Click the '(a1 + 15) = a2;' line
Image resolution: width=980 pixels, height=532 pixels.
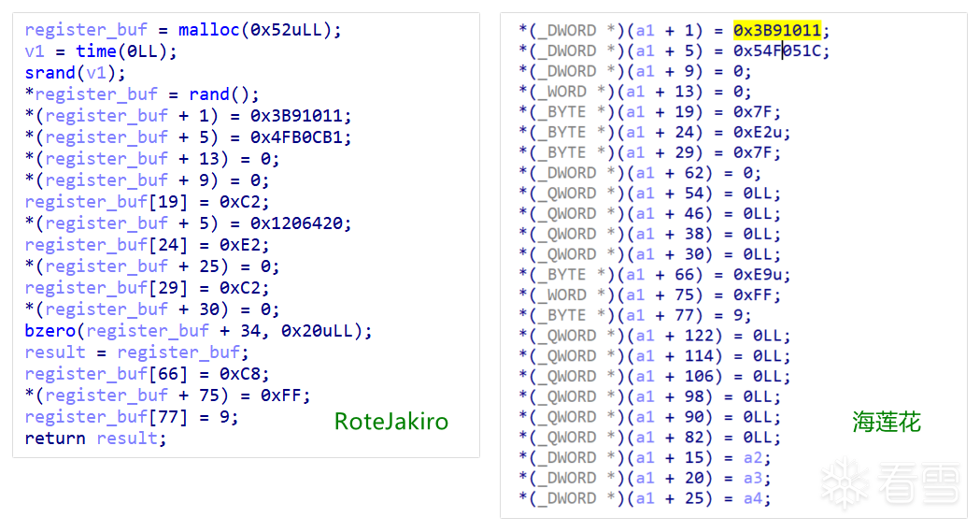645,457
